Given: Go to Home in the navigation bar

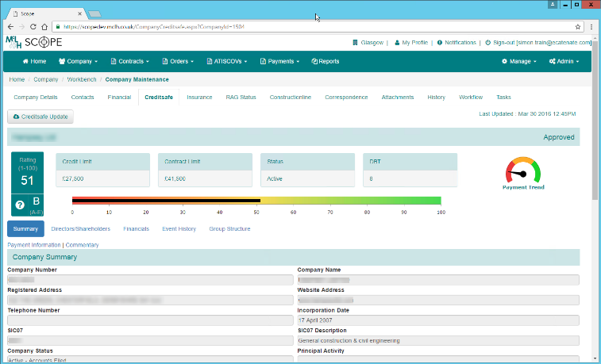Looking at the screenshot, I should [x=34, y=61].
